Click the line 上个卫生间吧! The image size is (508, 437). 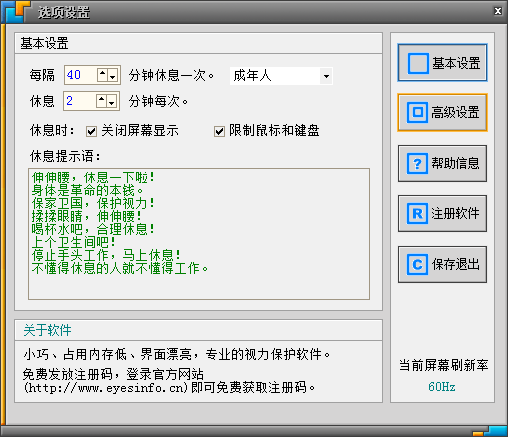(73, 242)
